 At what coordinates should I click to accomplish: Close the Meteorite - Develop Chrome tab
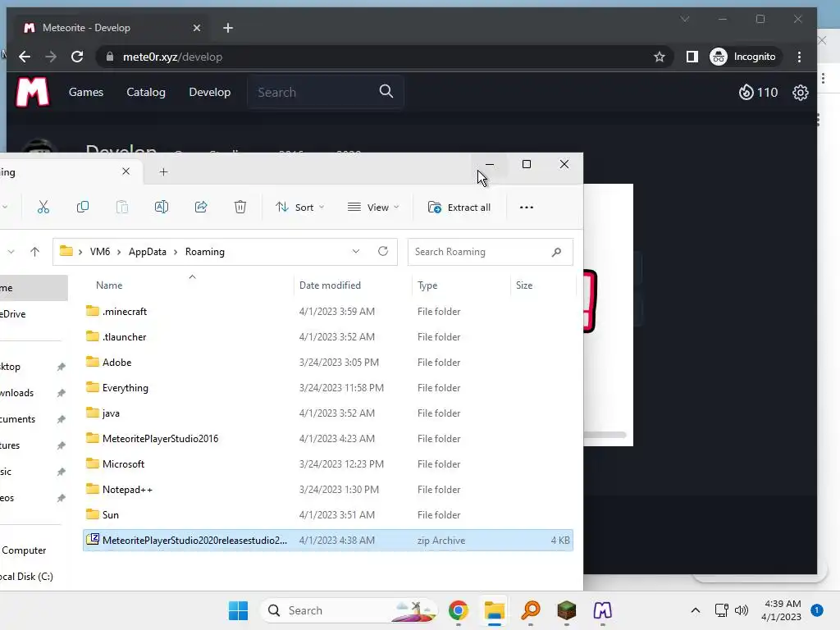click(x=197, y=28)
